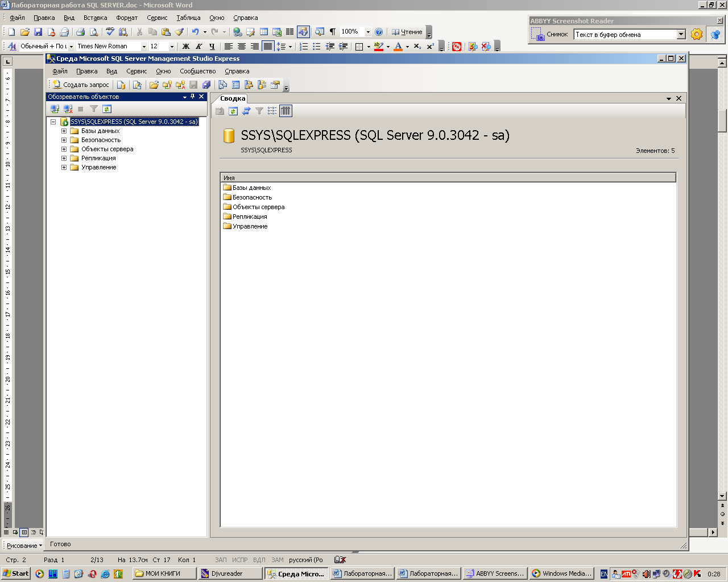Click the Word Print icon
728x582 pixels.
80,32
